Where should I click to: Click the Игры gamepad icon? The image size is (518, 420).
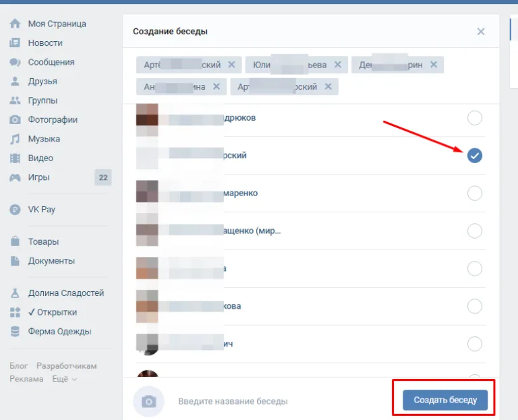point(15,178)
